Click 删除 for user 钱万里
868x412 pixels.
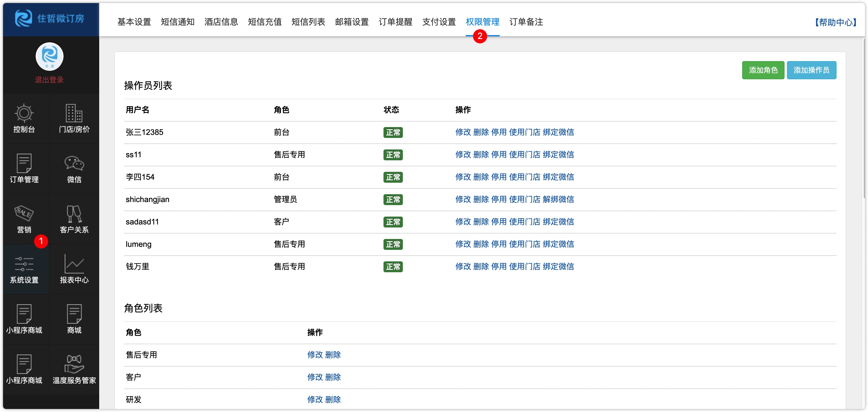coord(481,266)
